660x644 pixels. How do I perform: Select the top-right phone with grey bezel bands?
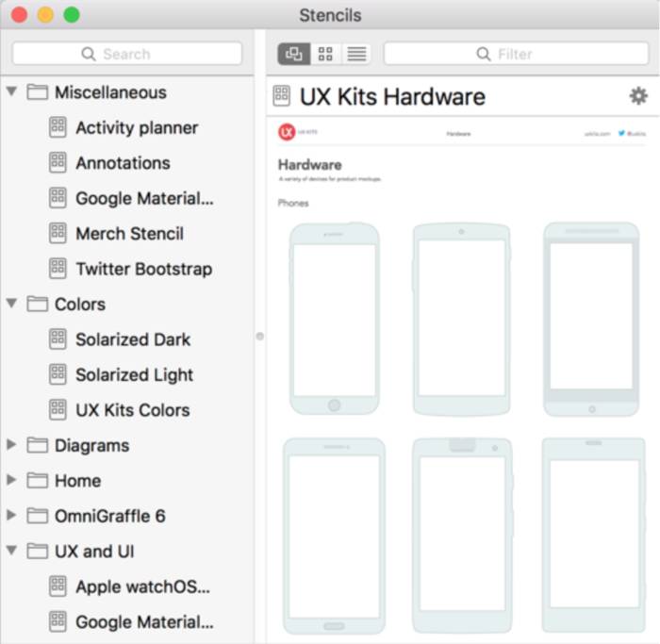tap(591, 320)
